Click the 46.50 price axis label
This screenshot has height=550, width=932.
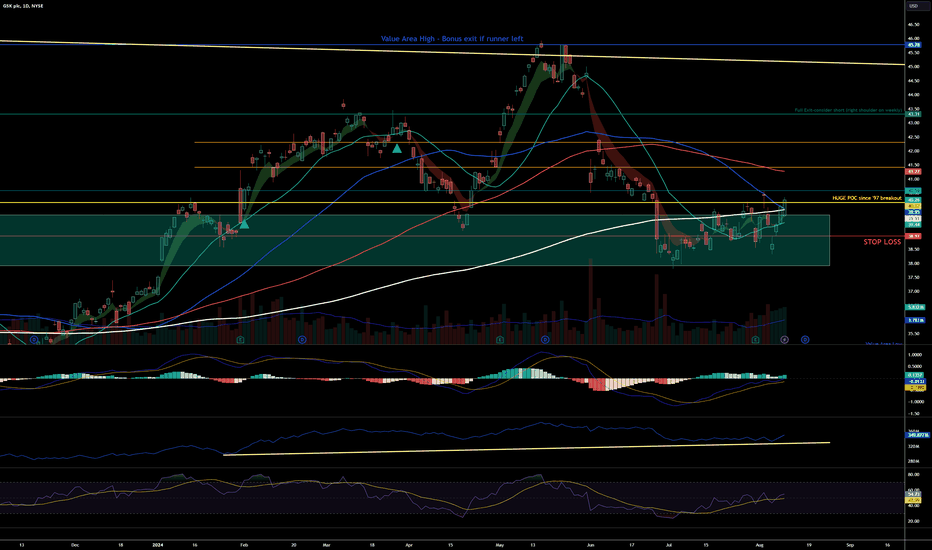coord(913,24)
